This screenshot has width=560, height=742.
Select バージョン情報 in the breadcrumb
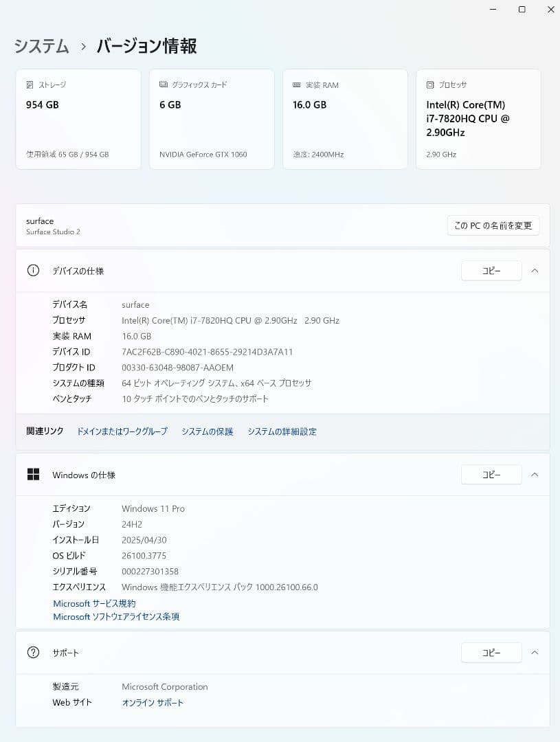tap(146, 47)
